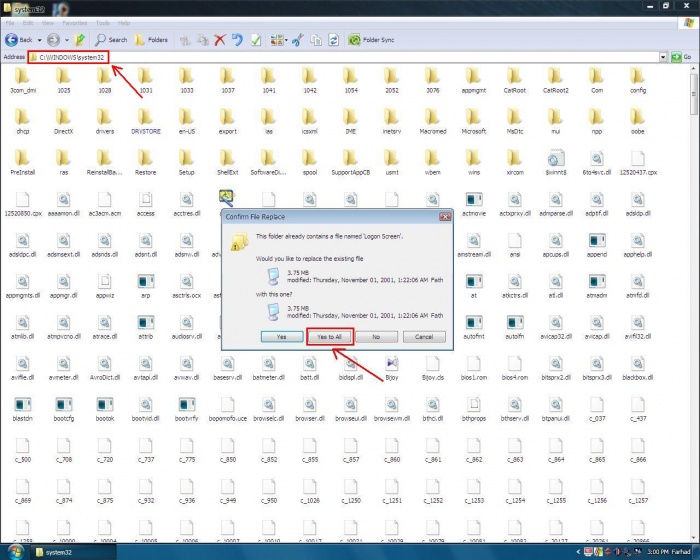The width and height of the screenshot is (700, 560).
Task: Click the red monitor icon in system tray
Action: pyautogui.click(x=588, y=552)
